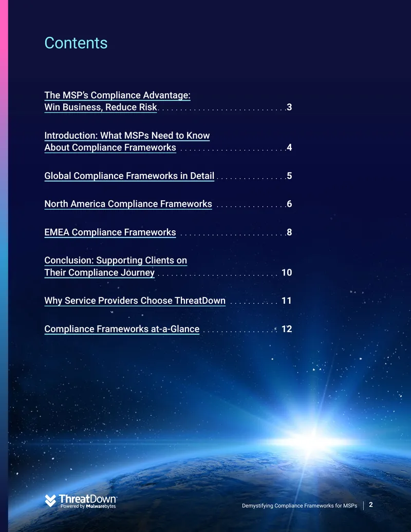Viewport: 411px width, 532px height.
Task: Open 'Conclusion: Supporting Clients on' link
Action: [116, 260]
